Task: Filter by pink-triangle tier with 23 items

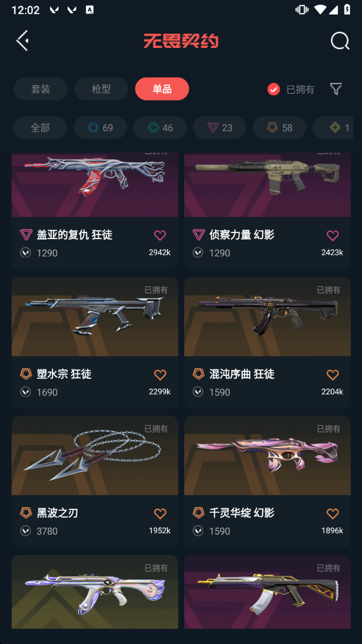Action: [220, 128]
